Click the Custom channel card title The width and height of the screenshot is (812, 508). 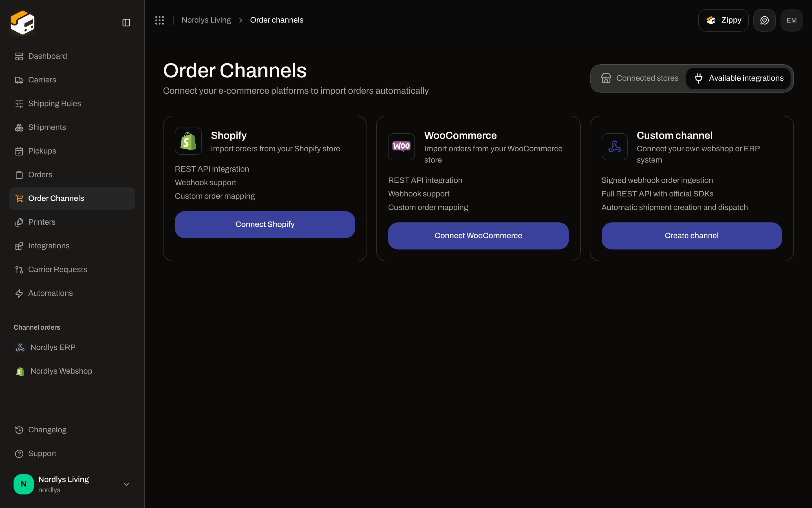click(x=674, y=135)
